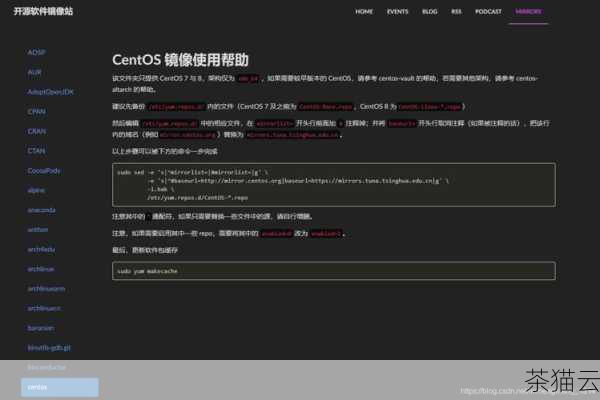Open AOSP help in sidebar
This screenshot has height=400, width=600.
pyautogui.click(x=36, y=52)
